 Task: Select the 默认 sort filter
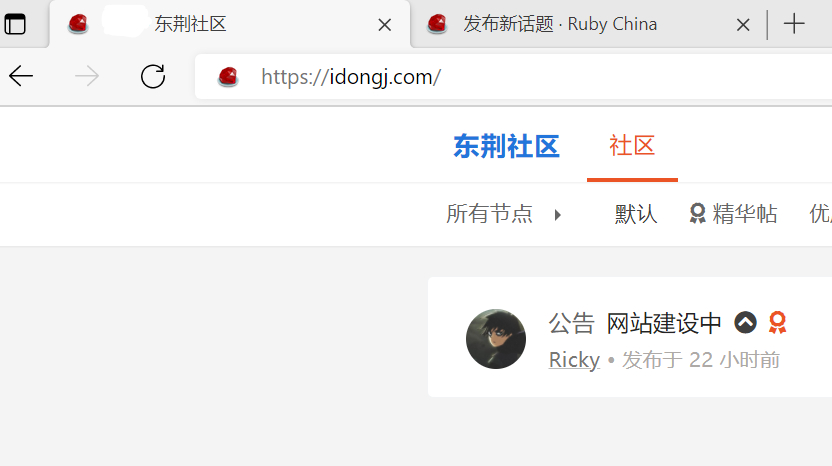click(x=636, y=214)
